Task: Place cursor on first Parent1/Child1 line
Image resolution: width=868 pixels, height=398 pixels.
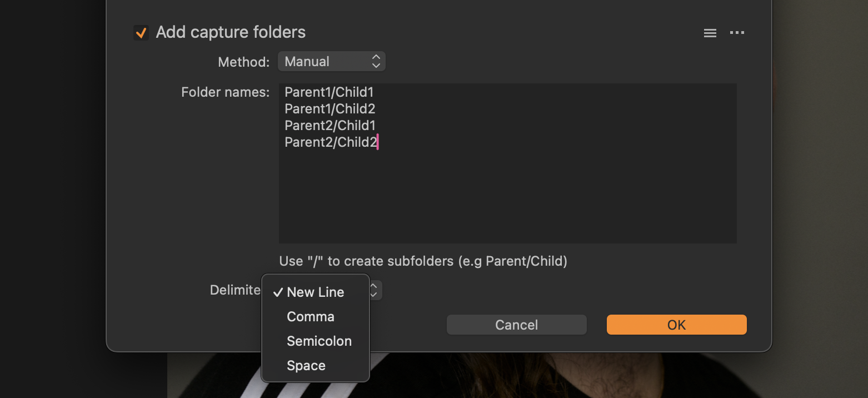Action: pos(329,92)
